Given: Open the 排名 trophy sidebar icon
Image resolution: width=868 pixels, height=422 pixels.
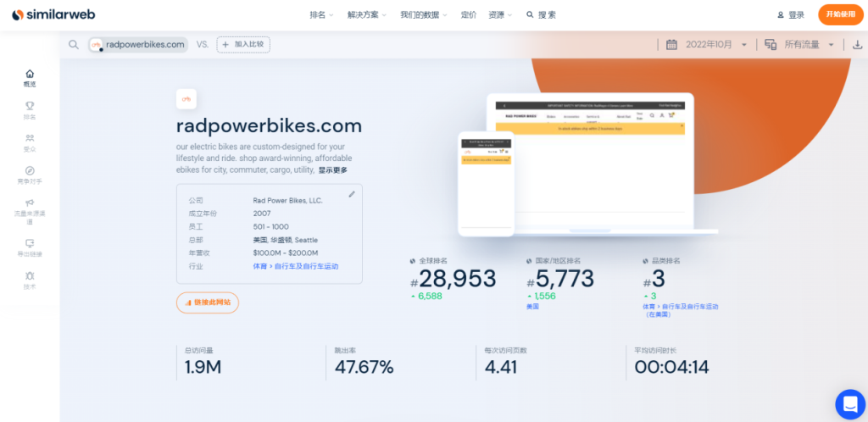Looking at the screenshot, I should (x=30, y=106).
